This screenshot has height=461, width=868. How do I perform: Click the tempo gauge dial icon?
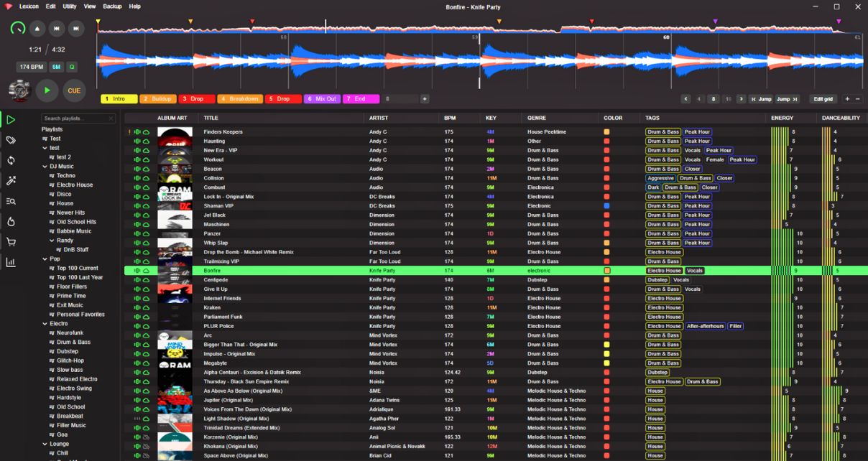coord(18,29)
